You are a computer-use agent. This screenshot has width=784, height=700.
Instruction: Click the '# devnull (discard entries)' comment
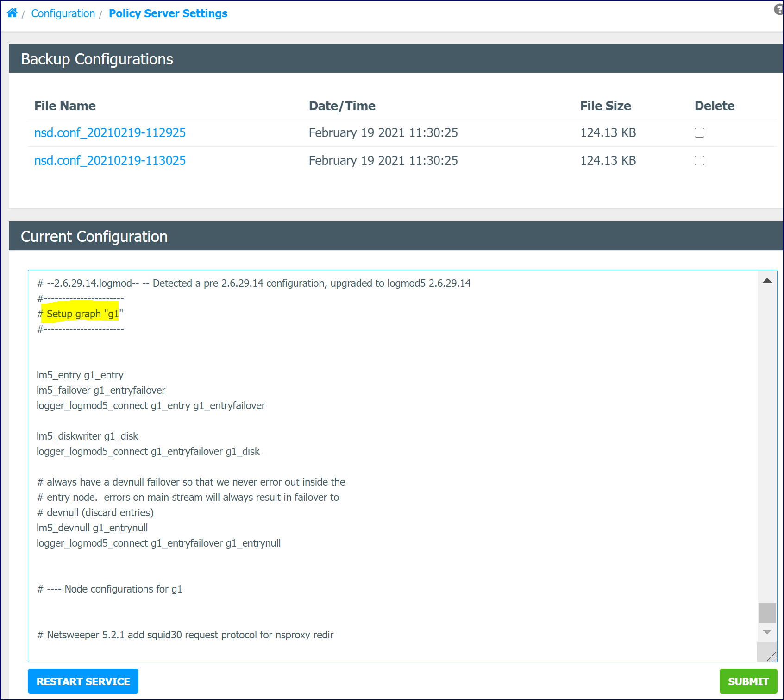(x=95, y=512)
